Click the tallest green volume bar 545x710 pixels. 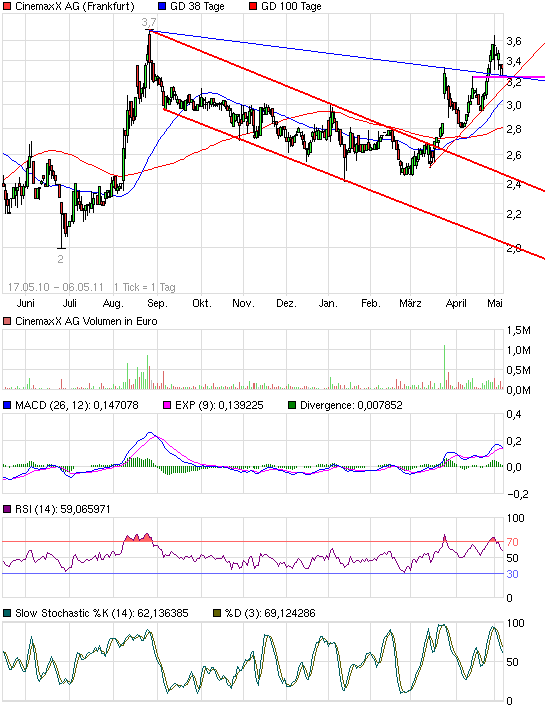click(x=445, y=367)
